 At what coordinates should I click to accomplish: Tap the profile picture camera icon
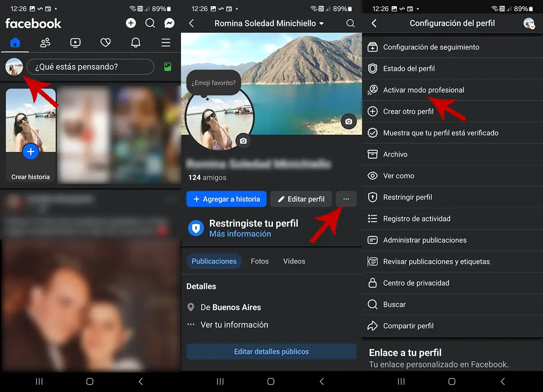243,141
